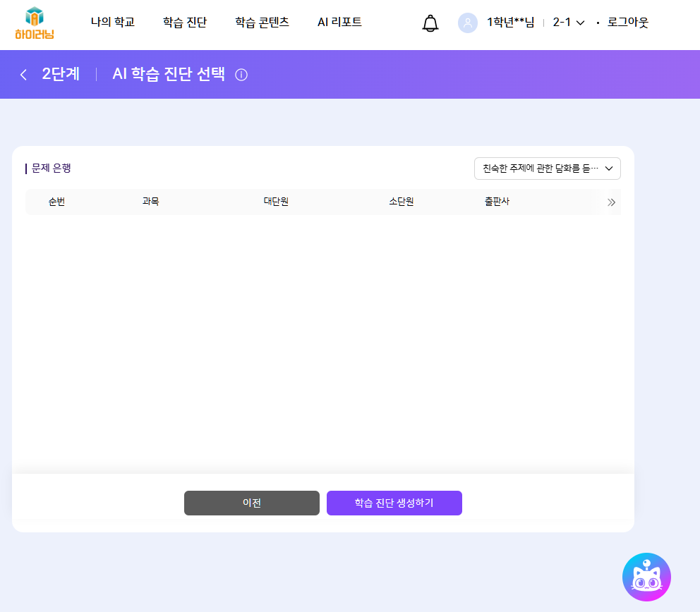
Task: Click the 하이러닝 logo
Action: coord(34,23)
